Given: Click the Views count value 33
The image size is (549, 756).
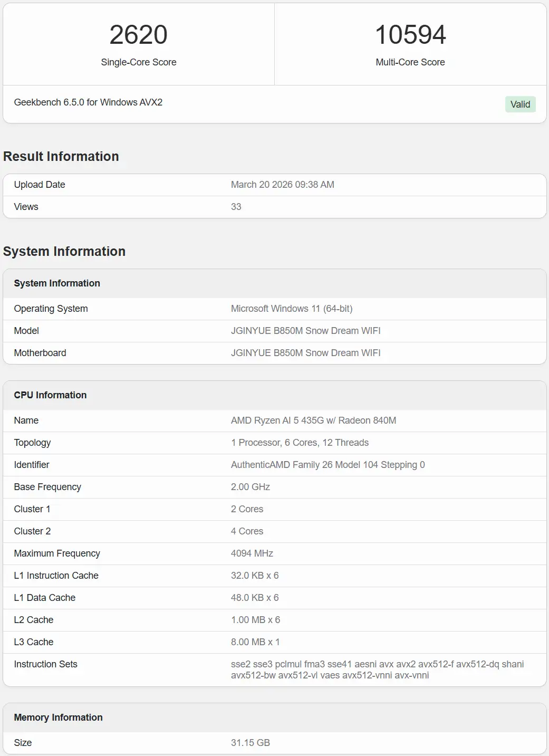Looking at the screenshot, I should (236, 207).
